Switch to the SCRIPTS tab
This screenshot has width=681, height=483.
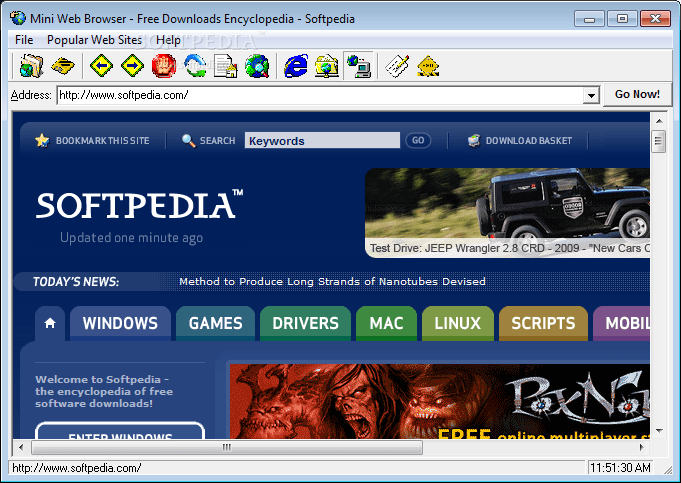[x=543, y=323]
